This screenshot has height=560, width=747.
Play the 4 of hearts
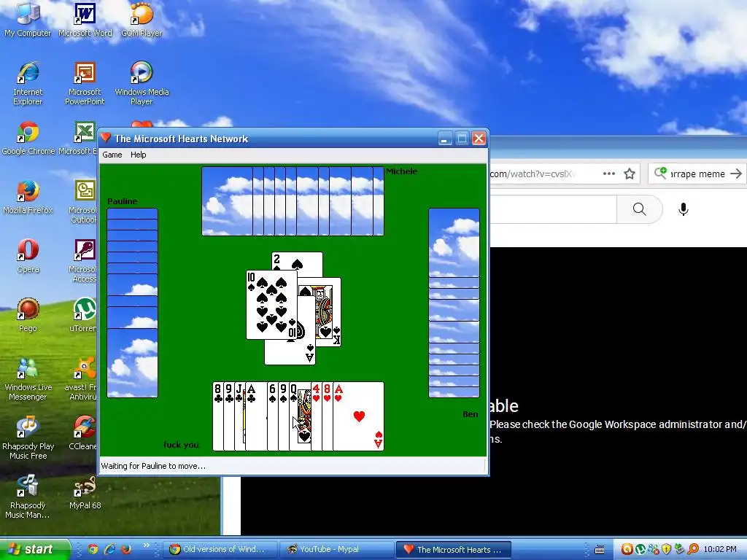317,416
